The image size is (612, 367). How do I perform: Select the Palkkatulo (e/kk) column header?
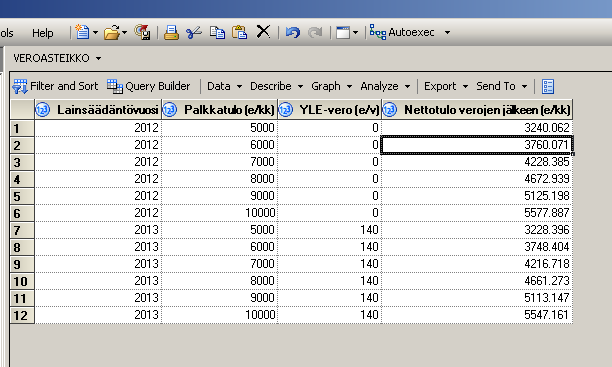pos(219,110)
